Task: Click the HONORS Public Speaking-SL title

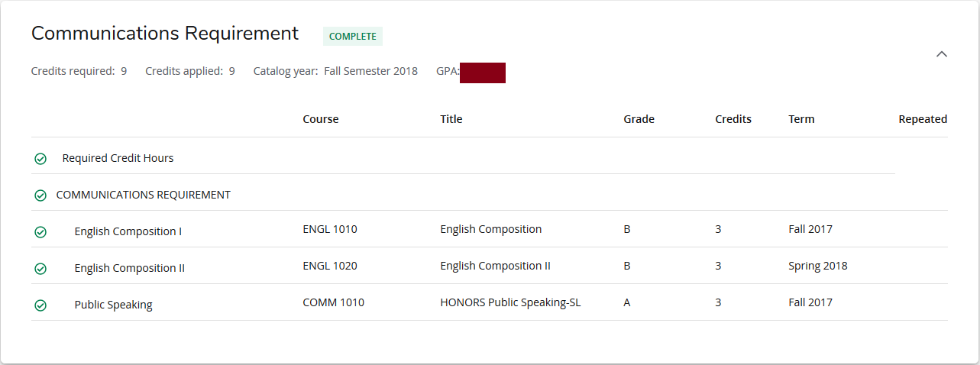Action: pyautogui.click(x=510, y=302)
